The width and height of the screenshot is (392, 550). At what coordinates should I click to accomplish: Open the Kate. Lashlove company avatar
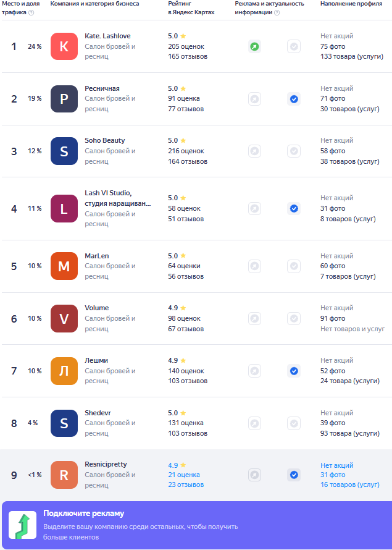(64, 46)
